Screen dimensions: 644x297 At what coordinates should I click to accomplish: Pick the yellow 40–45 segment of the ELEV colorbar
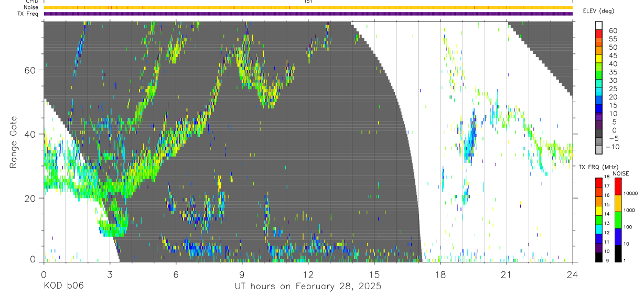(x=599, y=59)
